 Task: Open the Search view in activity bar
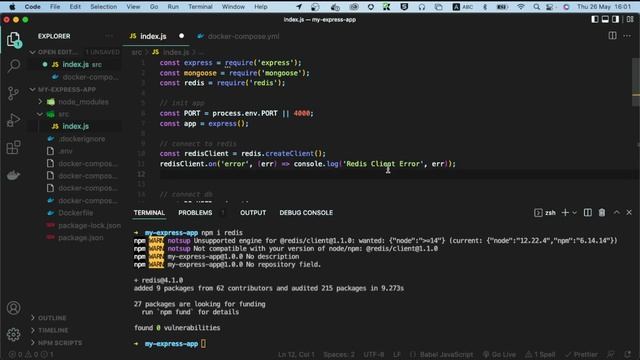[x=14, y=66]
